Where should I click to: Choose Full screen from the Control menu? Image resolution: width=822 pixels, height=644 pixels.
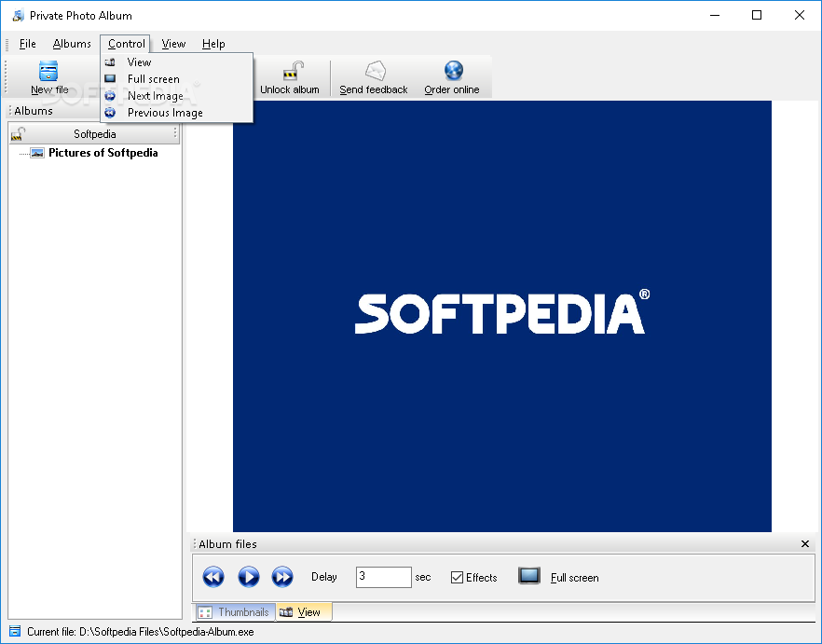pyautogui.click(x=177, y=79)
